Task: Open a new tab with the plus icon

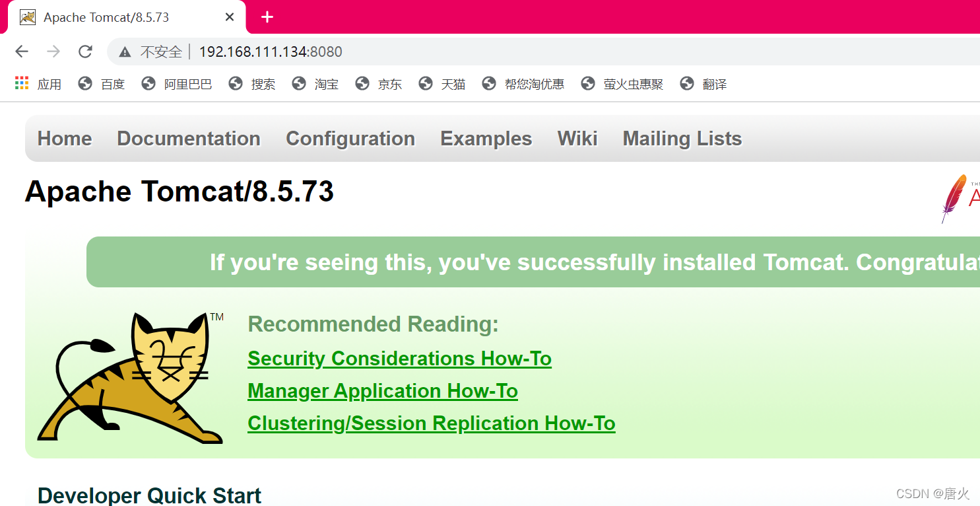Action: click(267, 17)
